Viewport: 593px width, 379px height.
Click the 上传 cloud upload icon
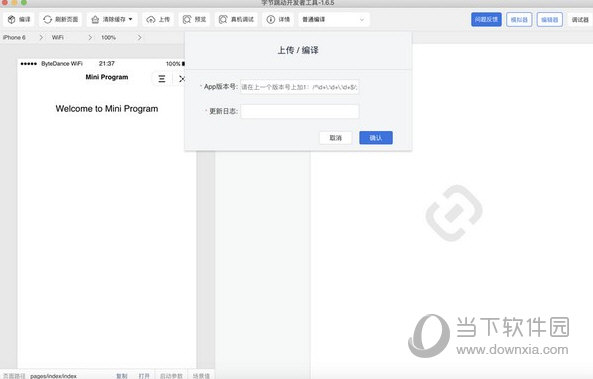pos(151,19)
